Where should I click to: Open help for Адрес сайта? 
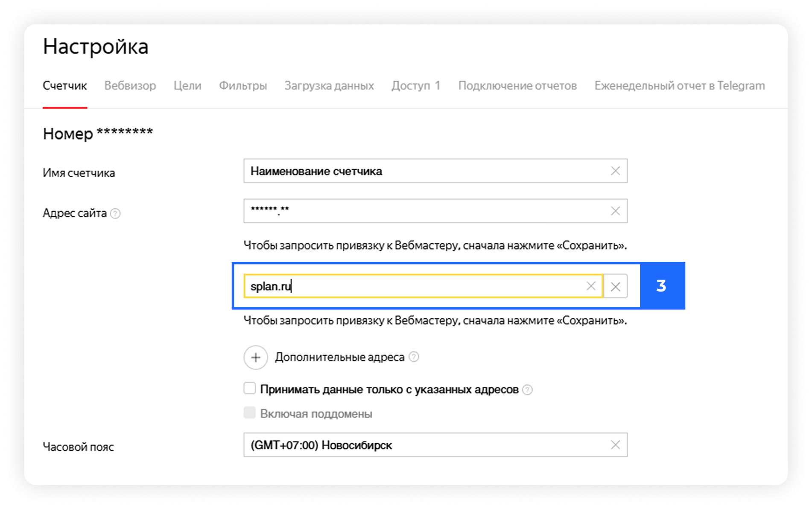[115, 213]
